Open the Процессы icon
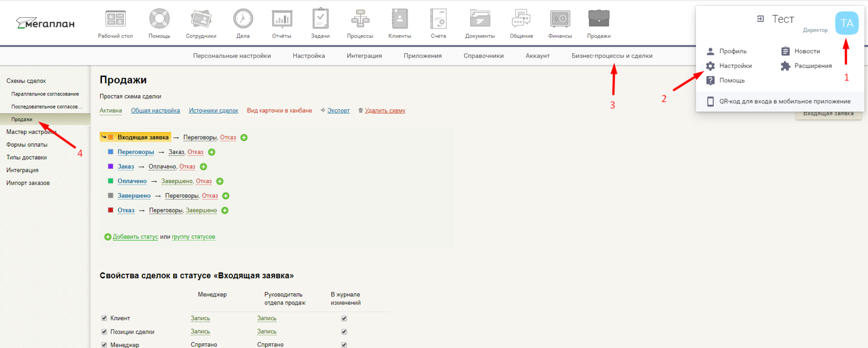This screenshot has width=868, height=348. (x=360, y=19)
